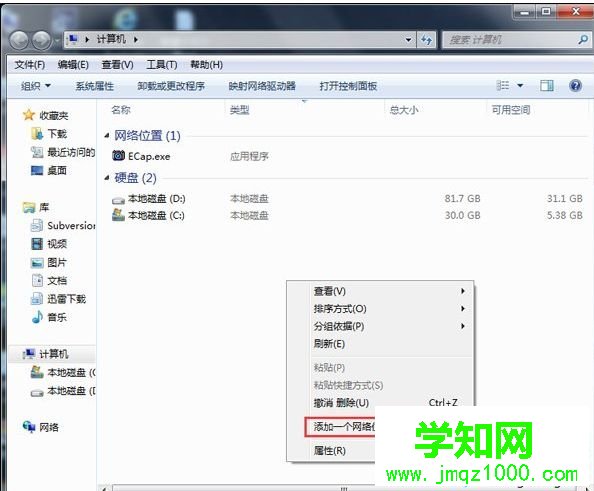Click the 本地磁盘 (D:) drive icon in list
594x491 pixels.
click(119, 200)
